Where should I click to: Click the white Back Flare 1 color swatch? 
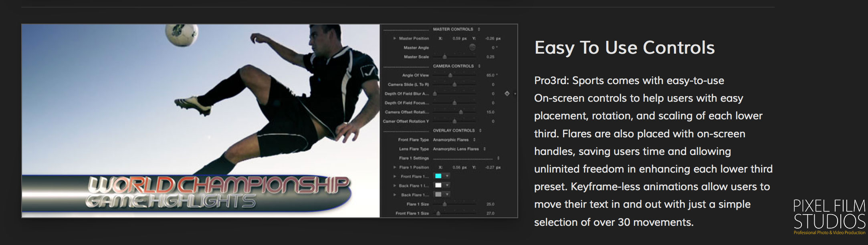[x=438, y=185]
